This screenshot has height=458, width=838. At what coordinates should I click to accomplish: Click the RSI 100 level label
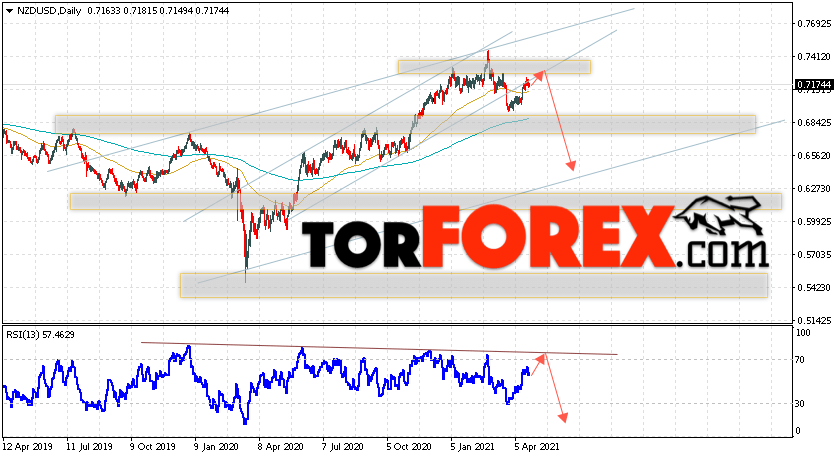click(803, 332)
